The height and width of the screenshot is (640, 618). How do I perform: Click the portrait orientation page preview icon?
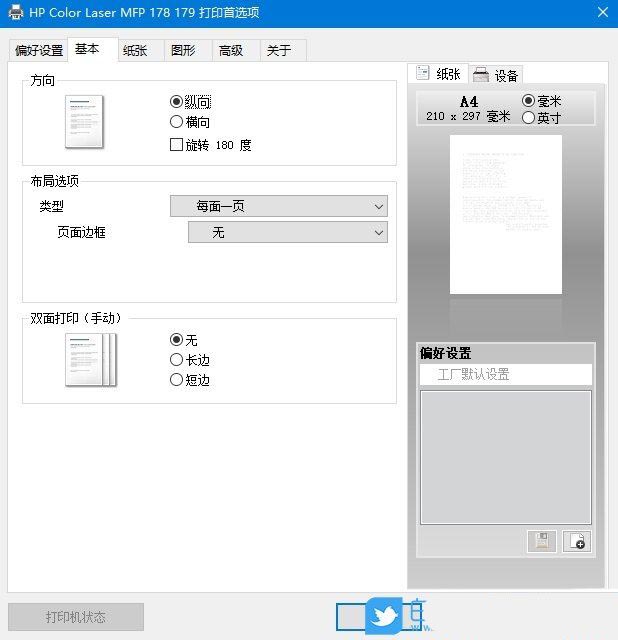click(x=84, y=122)
